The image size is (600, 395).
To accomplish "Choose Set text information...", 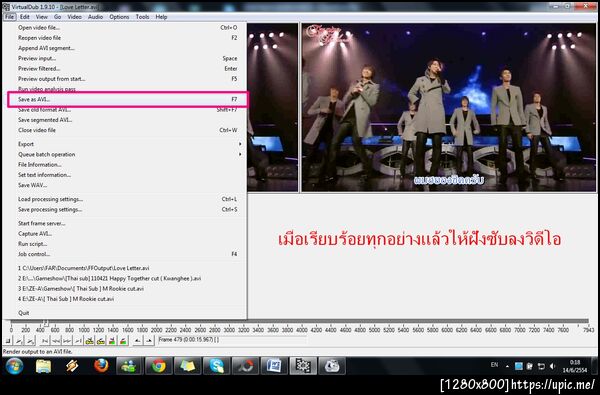I will [x=127, y=175].
